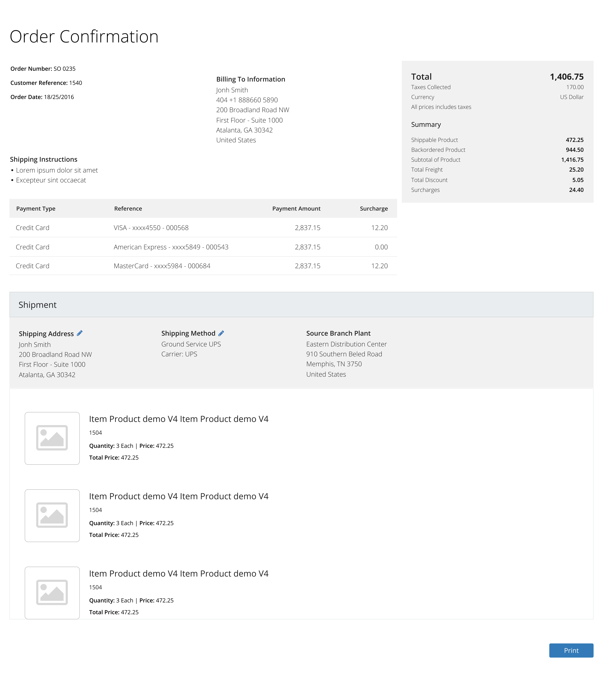
Task: Click Carrier: UPS text
Action: pos(179,354)
